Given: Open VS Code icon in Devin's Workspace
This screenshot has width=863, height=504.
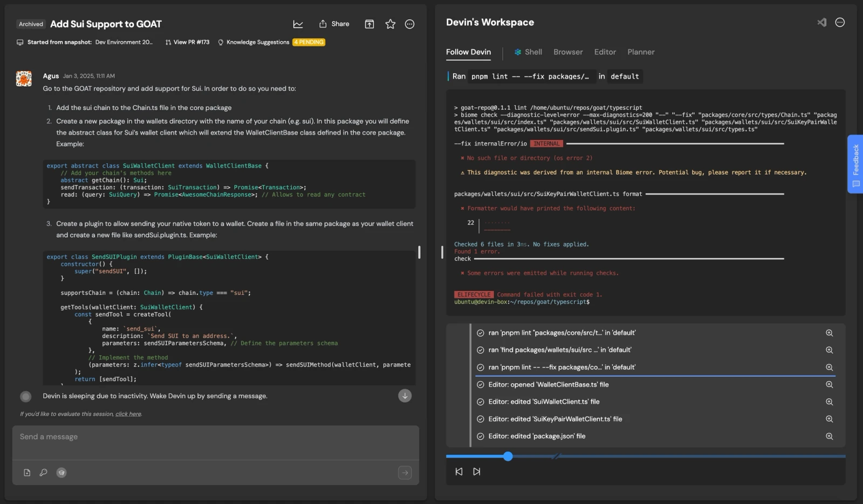Looking at the screenshot, I should (821, 23).
